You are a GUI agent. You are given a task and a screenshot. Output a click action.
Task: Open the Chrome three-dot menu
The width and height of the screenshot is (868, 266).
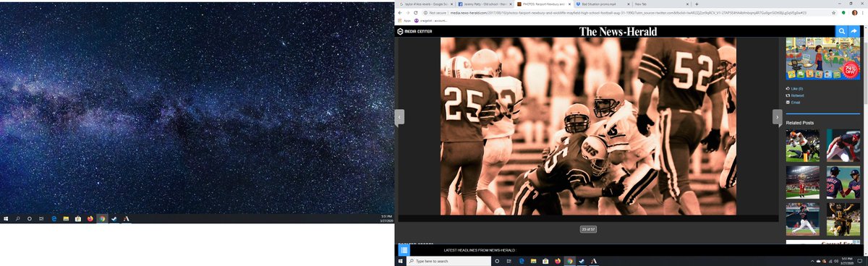[x=863, y=13]
